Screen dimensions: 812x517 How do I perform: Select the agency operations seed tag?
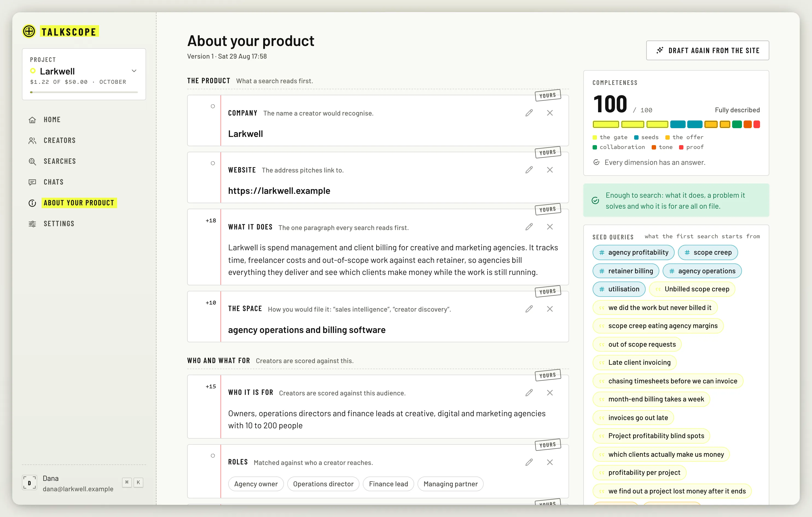pos(702,271)
